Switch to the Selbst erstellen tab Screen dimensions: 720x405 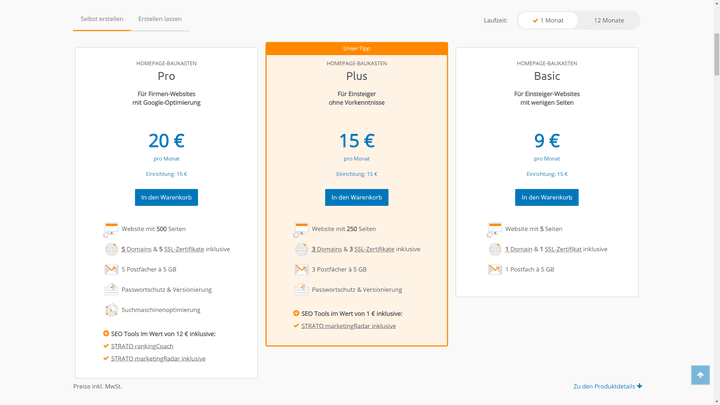(x=102, y=19)
